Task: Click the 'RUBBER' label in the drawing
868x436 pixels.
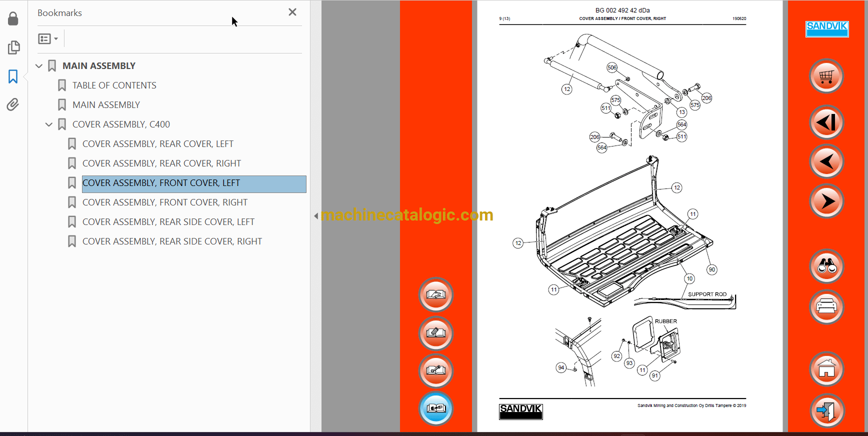Action: pos(666,321)
